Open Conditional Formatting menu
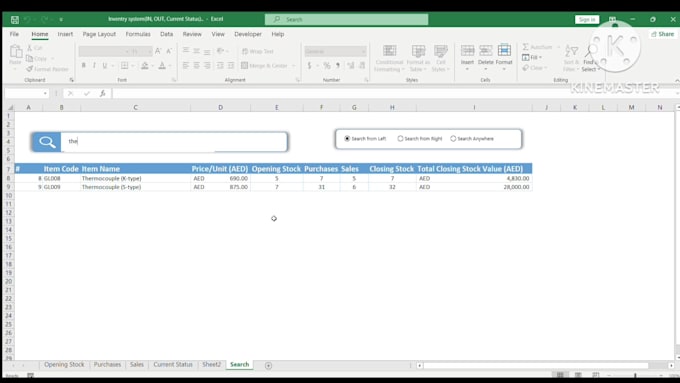This screenshot has height=383, width=680. coord(389,58)
